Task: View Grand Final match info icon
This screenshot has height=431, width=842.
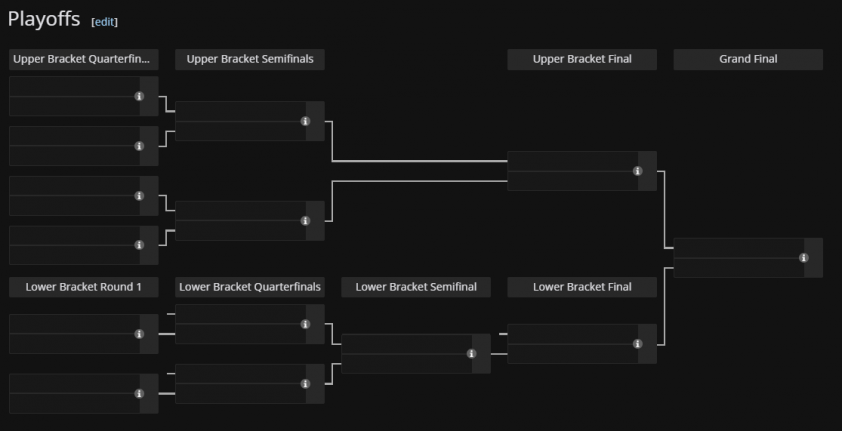Action: tap(804, 258)
